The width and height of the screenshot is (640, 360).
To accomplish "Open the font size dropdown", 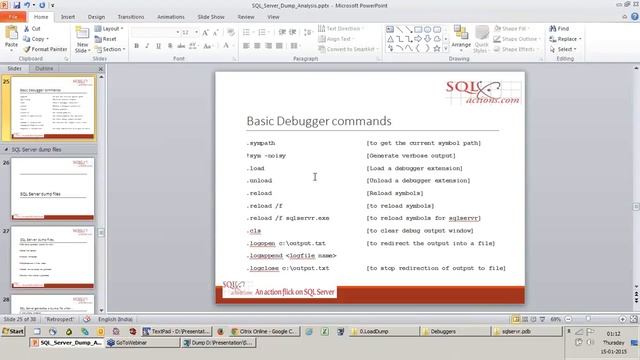I will 196,32.
